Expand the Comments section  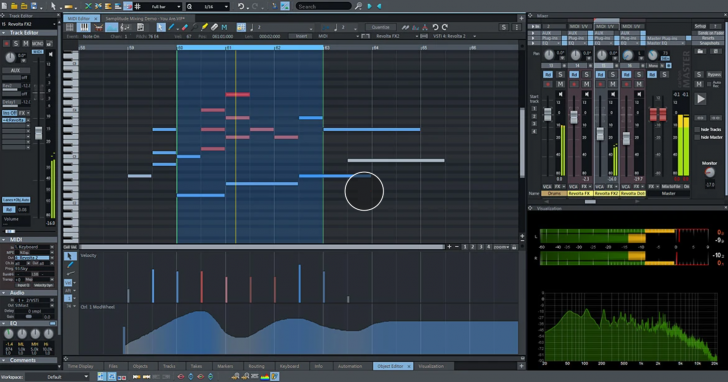pos(4,360)
